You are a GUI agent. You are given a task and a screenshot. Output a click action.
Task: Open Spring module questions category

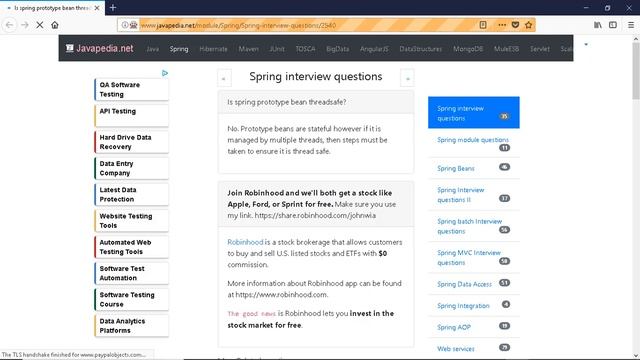pyautogui.click(x=473, y=143)
